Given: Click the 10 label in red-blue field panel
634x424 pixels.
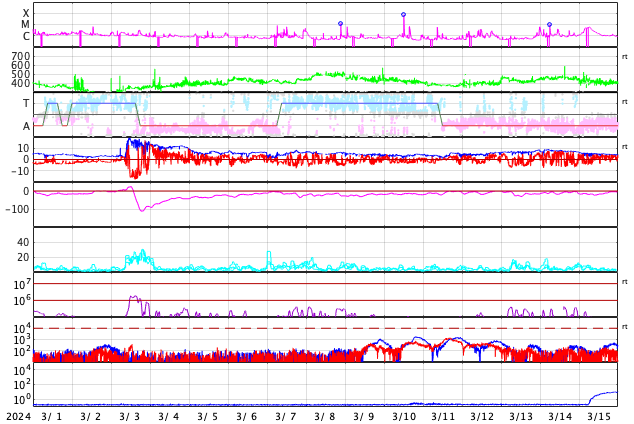Looking at the screenshot, I should [23, 148].
